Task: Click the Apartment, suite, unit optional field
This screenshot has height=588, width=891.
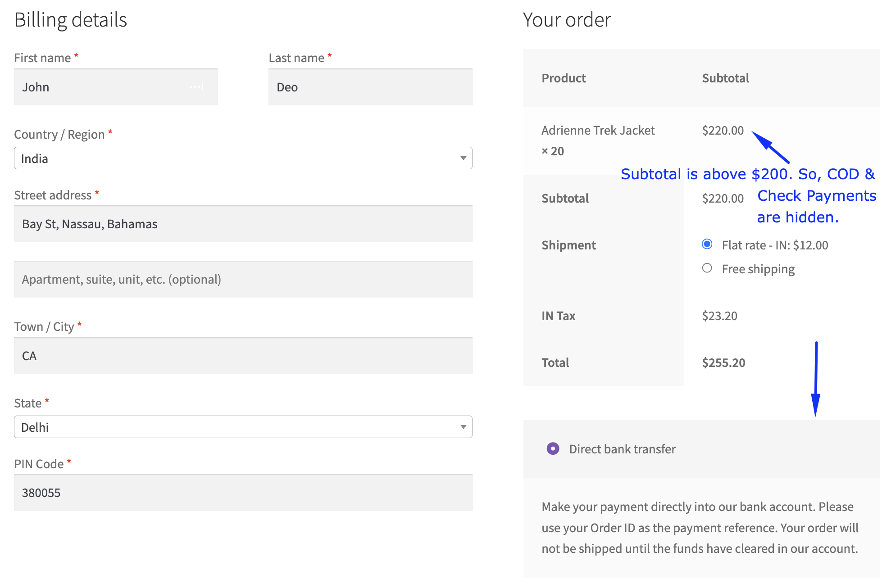Action: tap(243, 280)
